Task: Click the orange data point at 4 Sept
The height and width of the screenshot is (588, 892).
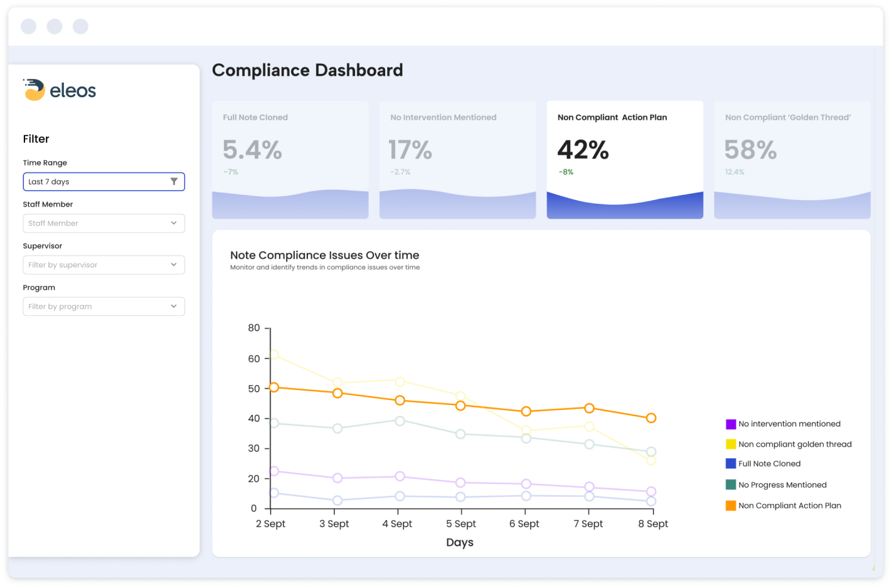Action: 400,401
